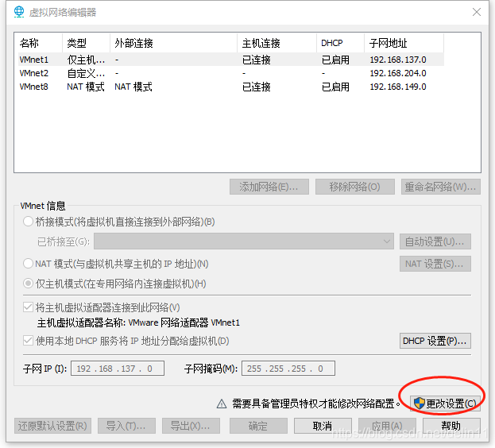Click the 重命名网络(W) button
This screenshot has width=495, height=448.
click(x=441, y=187)
